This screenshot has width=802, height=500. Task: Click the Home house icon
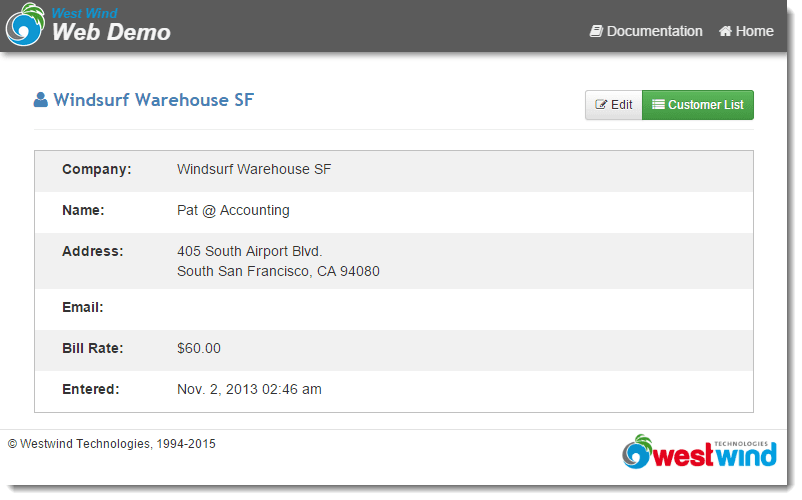[x=725, y=31]
